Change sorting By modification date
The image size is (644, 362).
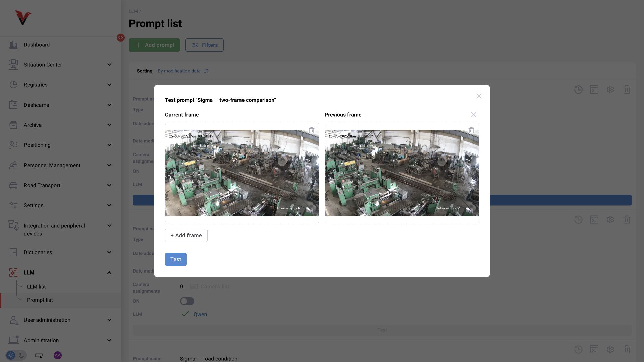coord(179,71)
